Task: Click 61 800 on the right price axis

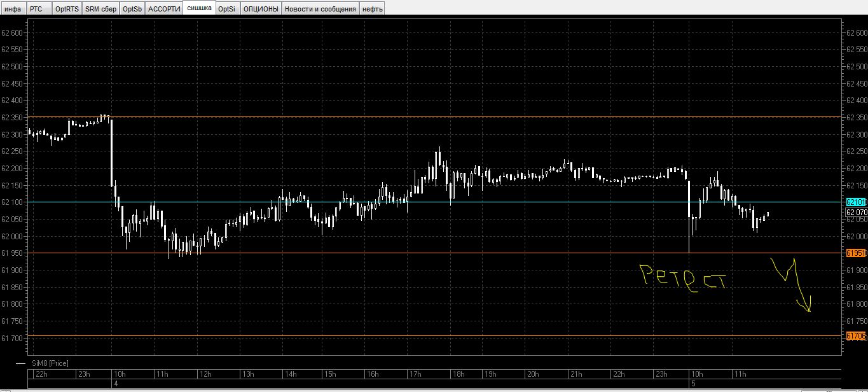Action: 856,304
